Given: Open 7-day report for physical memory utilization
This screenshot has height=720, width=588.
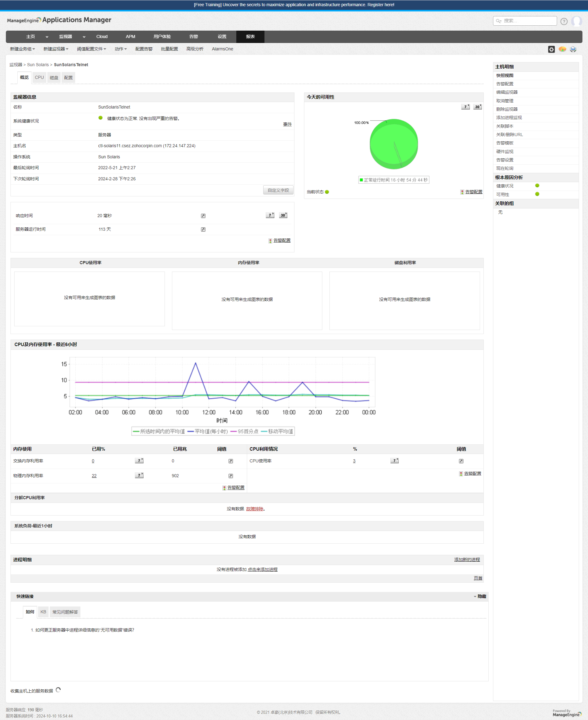Looking at the screenshot, I should 139,475.
